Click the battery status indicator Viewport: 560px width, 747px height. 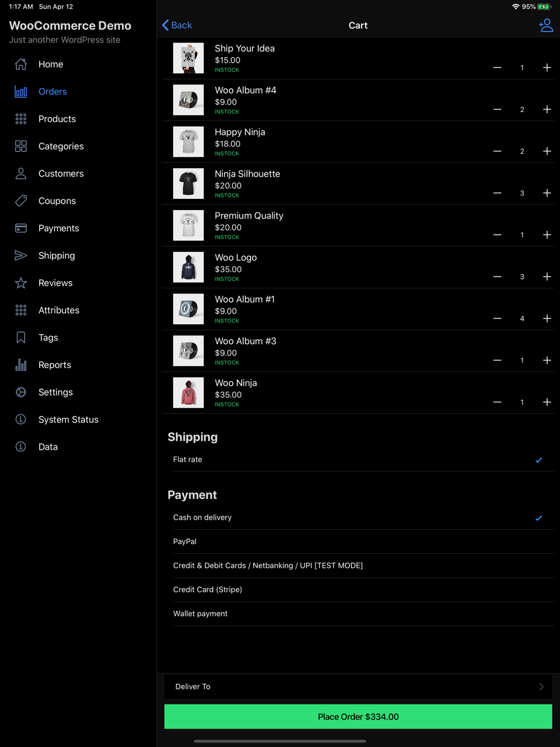point(544,7)
